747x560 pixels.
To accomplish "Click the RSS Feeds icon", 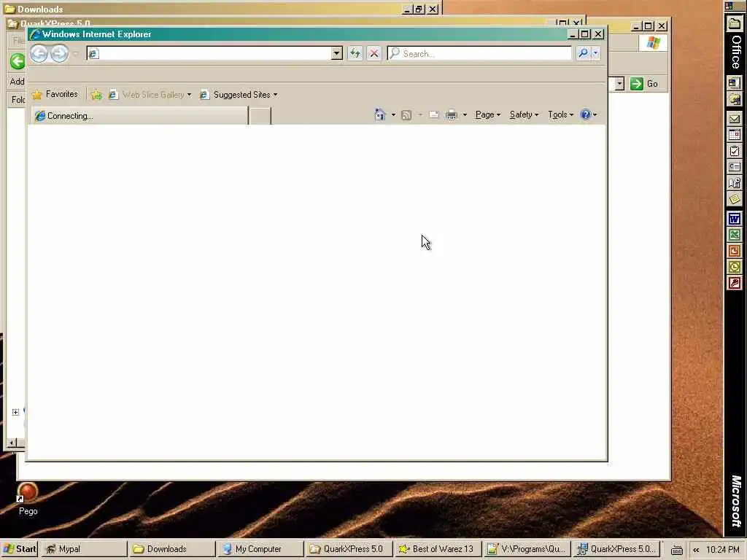I will click(x=406, y=114).
